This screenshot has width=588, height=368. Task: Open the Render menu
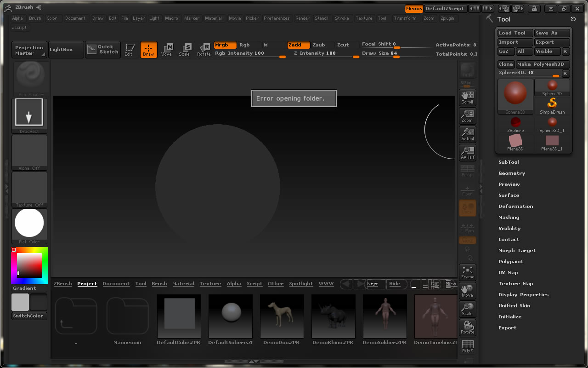[x=302, y=18]
